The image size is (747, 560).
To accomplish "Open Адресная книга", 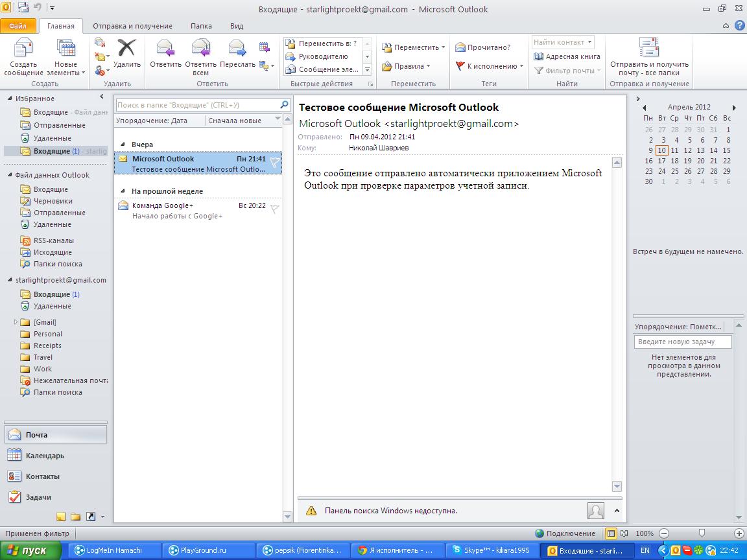I will pos(567,56).
